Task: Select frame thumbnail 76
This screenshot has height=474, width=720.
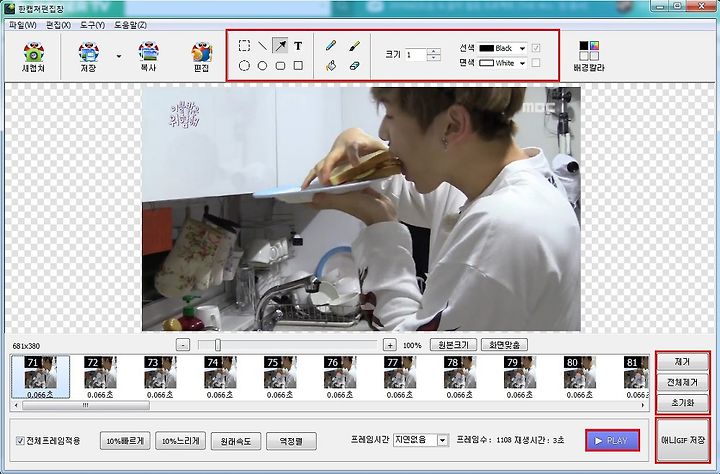Action: pos(340,377)
